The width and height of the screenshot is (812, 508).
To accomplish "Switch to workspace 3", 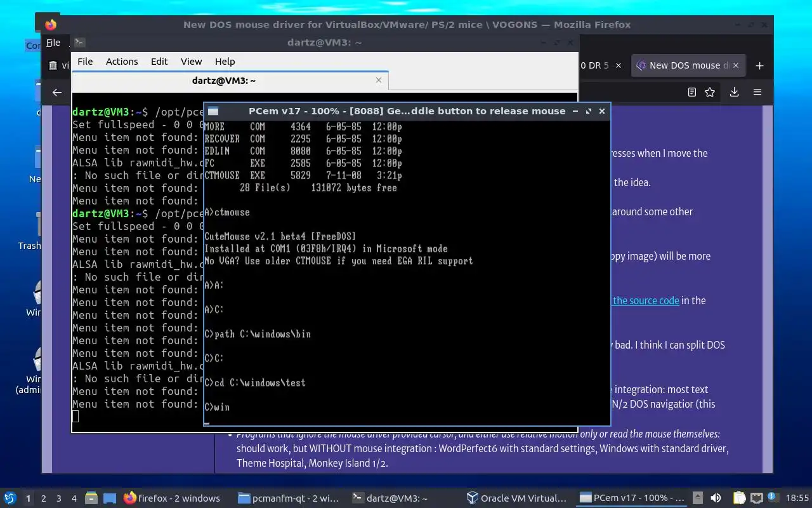I will pos(59,498).
